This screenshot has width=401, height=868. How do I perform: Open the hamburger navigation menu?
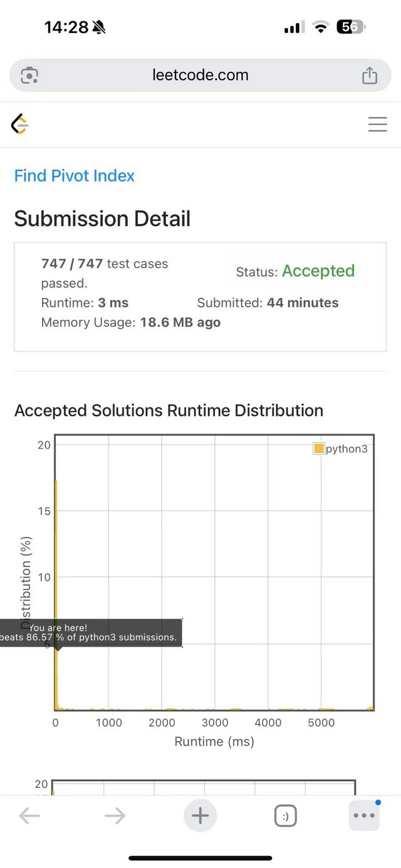[x=377, y=125]
